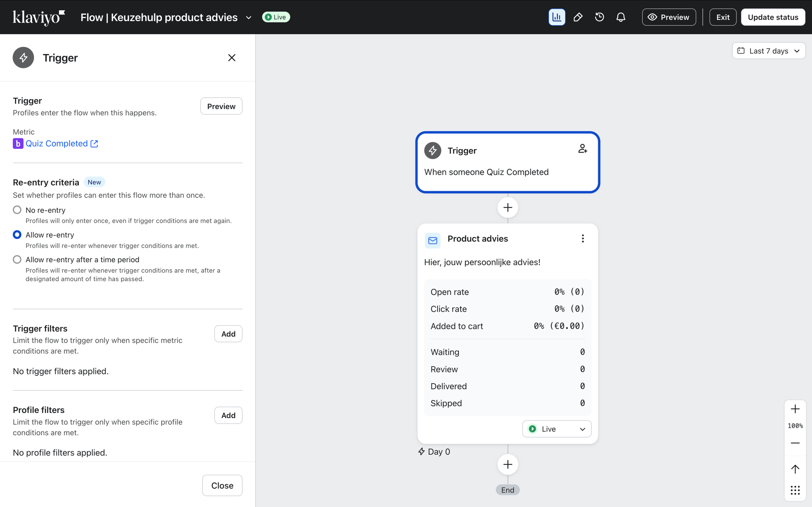812x507 pixels.
Task: Select the pencil edit icon in top bar
Action: [x=578, y=17]
